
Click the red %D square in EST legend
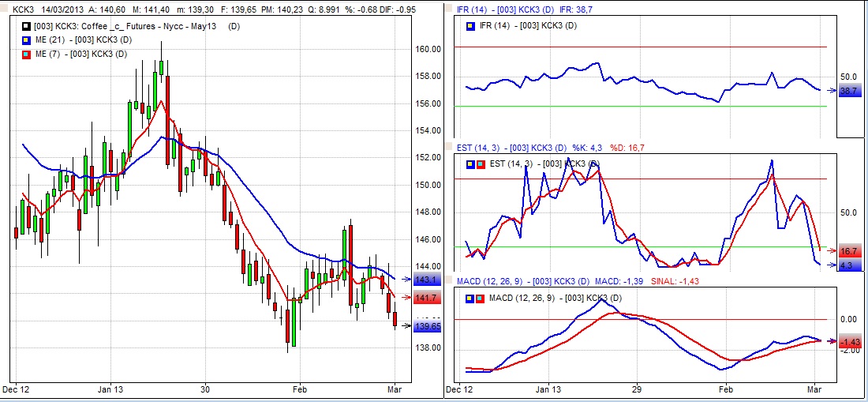pyautogui.click(x=480, y=163)
